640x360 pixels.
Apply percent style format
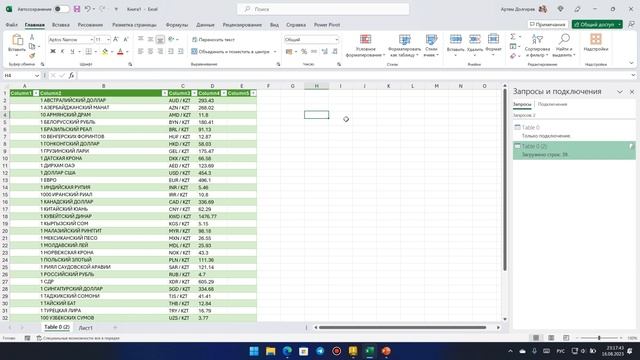click(304, 52)
